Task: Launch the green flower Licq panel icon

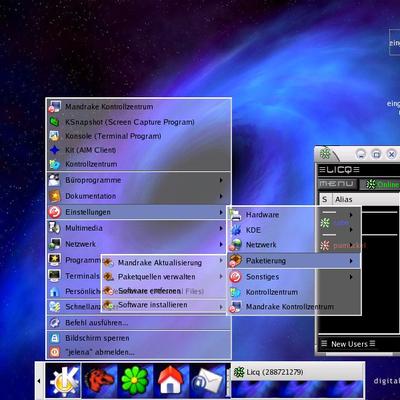Action: click(x=135, y=380)
